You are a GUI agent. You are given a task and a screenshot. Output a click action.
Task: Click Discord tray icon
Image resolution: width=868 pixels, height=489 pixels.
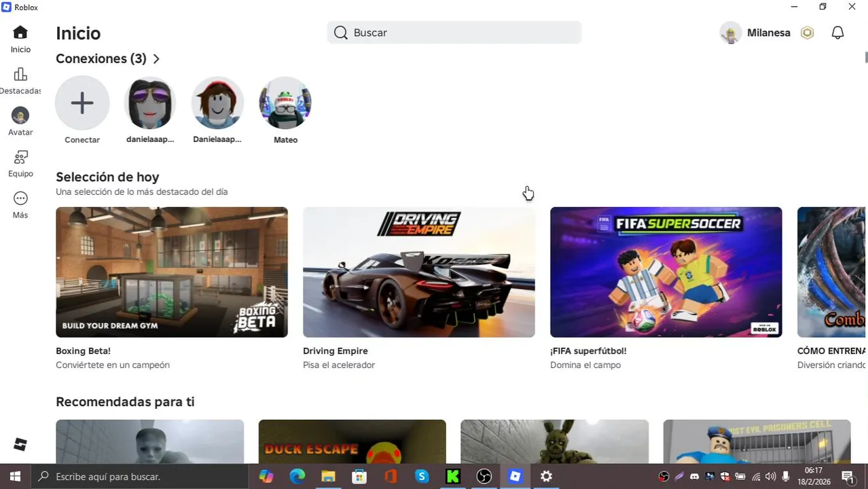pos(694,477)
